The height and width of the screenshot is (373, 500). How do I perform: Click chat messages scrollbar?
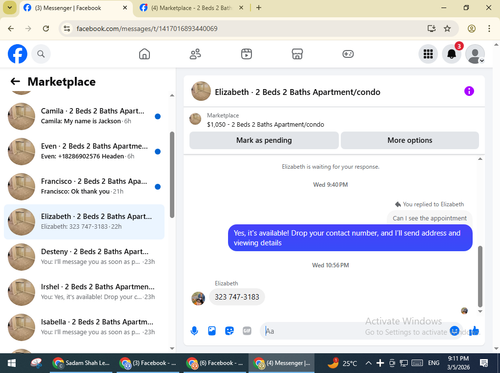point(480,276)
